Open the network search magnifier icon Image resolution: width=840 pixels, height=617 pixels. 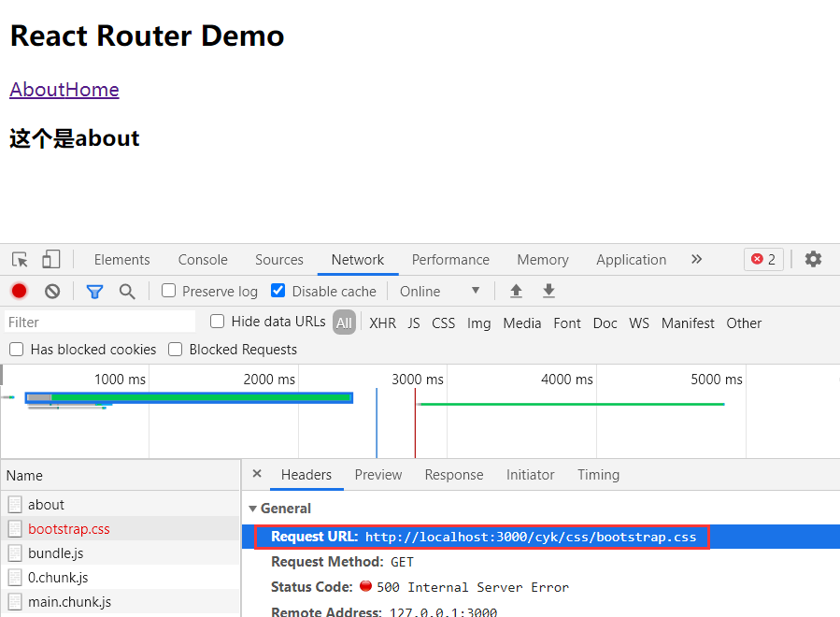point(127,292)
